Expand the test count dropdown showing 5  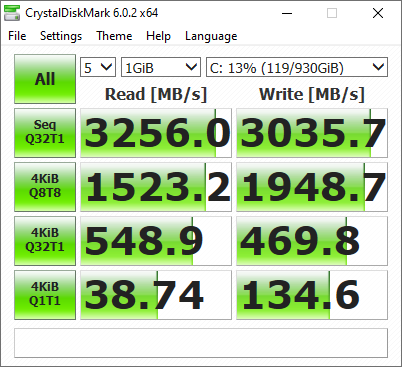coord(98,67)
